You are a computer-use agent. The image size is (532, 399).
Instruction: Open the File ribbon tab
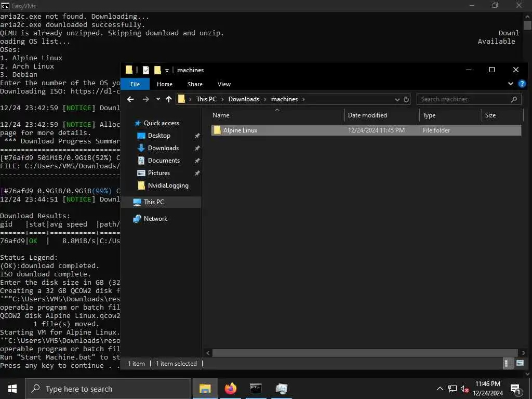pos(135,84)
